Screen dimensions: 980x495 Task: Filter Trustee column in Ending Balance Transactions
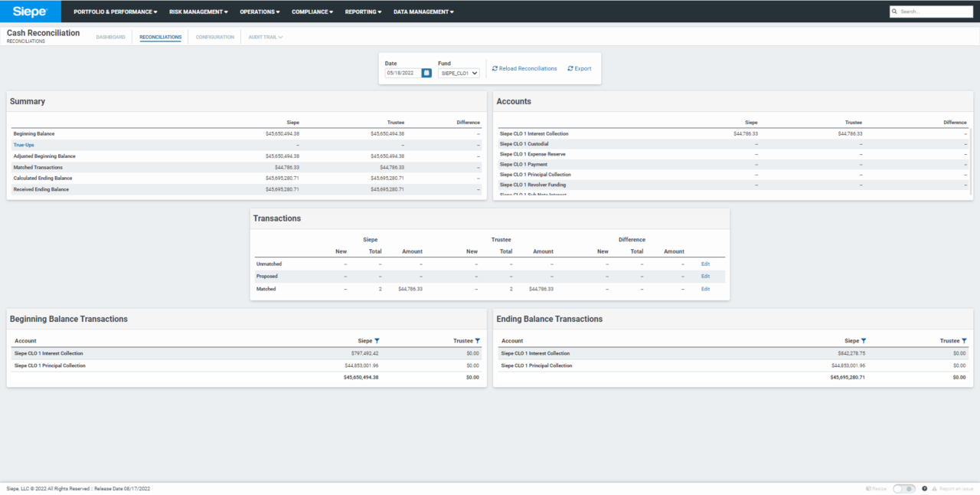[964, 340]
